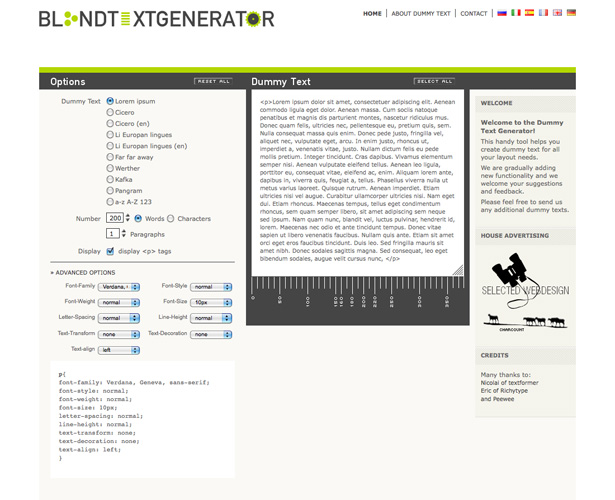Click the RESET ALL button
The height and width of the screenshot is (500, 615).
(x=213, y=81)
